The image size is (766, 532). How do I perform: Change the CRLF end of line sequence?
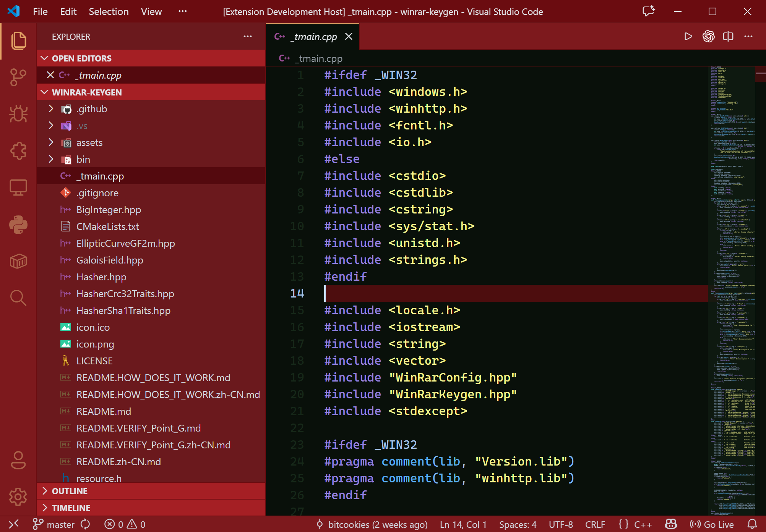[595, 524]
